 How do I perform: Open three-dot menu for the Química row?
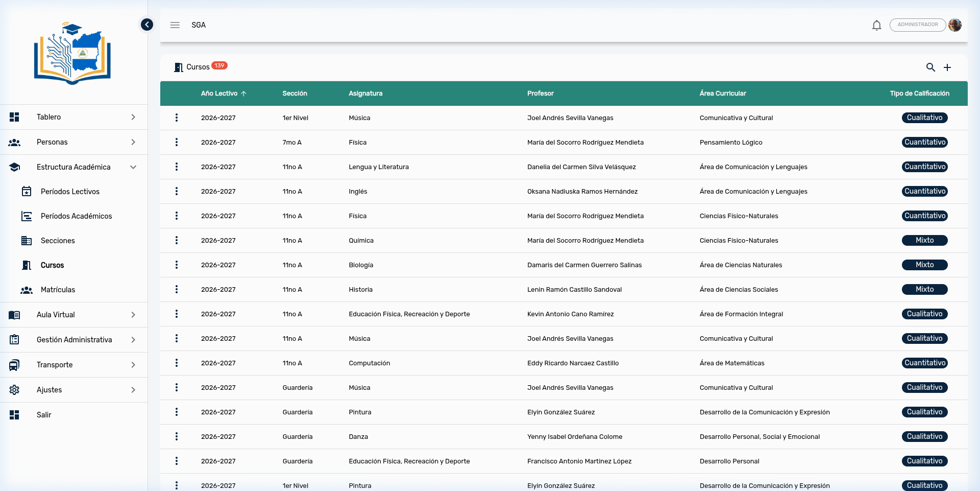pyautogui.click(x=177, y=240)
